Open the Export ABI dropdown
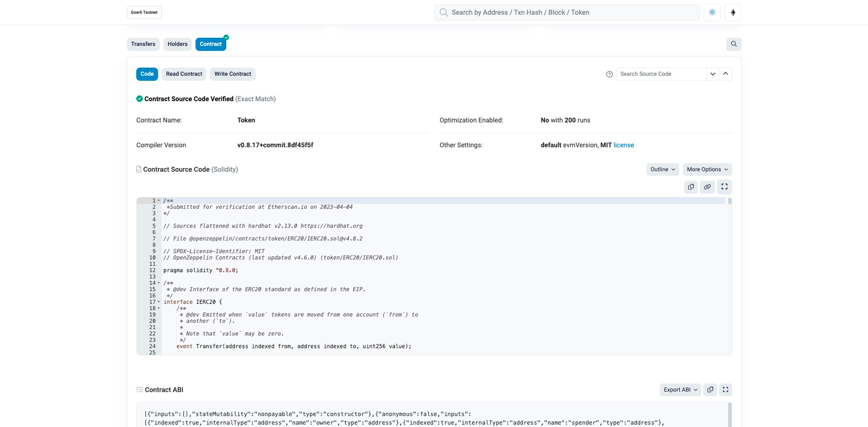 [680, 390]
